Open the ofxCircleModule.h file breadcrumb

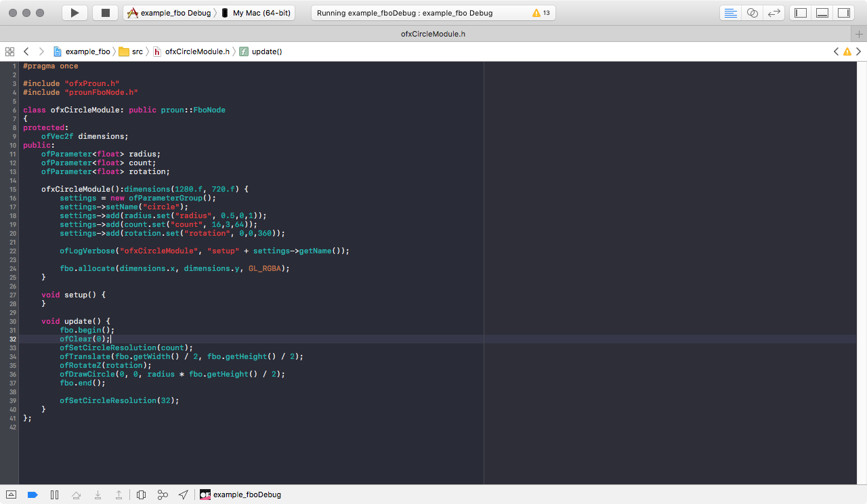pos(191,51)
